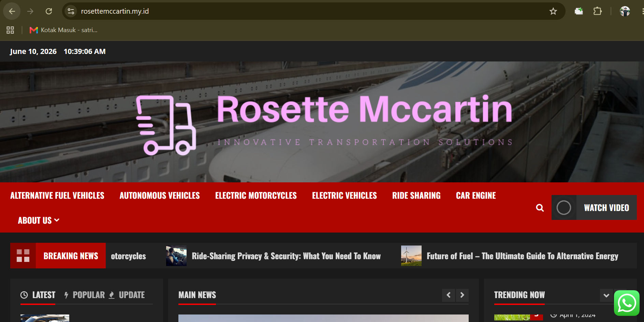Switch to the Update tab
This screenshot has width=644, height=322.
point(127,295)
